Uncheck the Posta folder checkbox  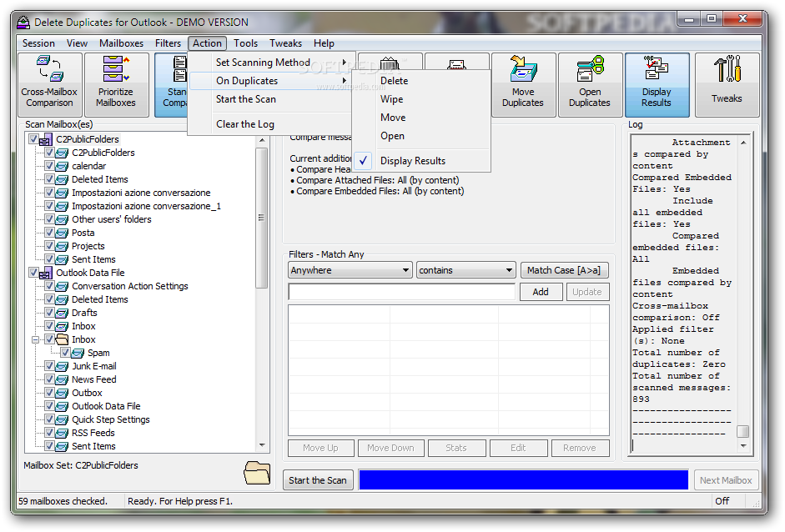pyautogui.click(x=49, y=232)
